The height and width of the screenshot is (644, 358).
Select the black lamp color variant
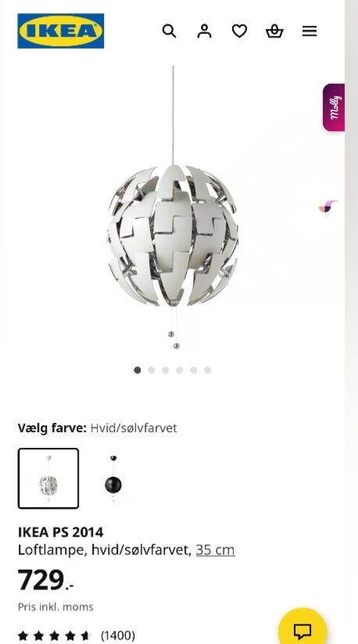point(113,478)
